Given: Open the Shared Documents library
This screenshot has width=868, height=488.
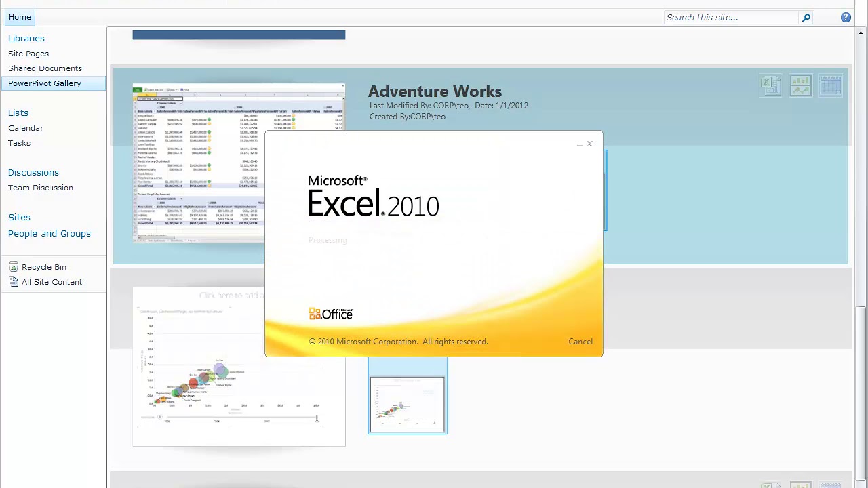Looking at the screenshot, I should click(45, 68).
